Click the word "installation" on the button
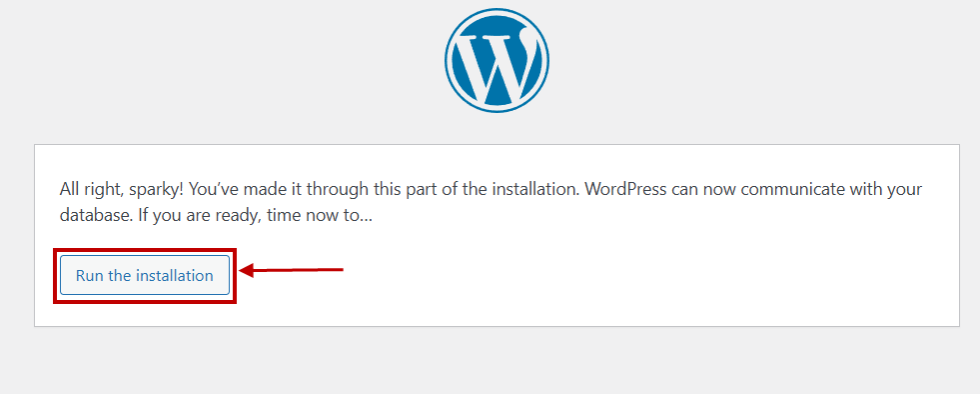 coord(175,275)
